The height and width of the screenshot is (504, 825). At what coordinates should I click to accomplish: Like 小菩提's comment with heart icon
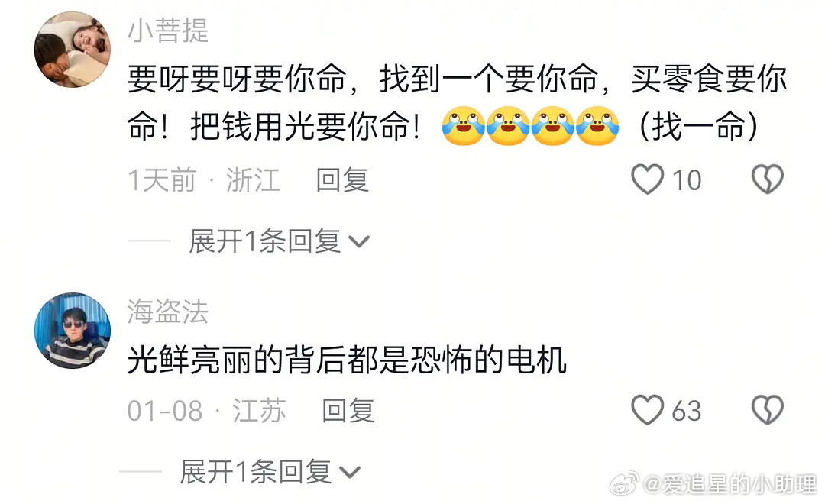click(647, 179)
